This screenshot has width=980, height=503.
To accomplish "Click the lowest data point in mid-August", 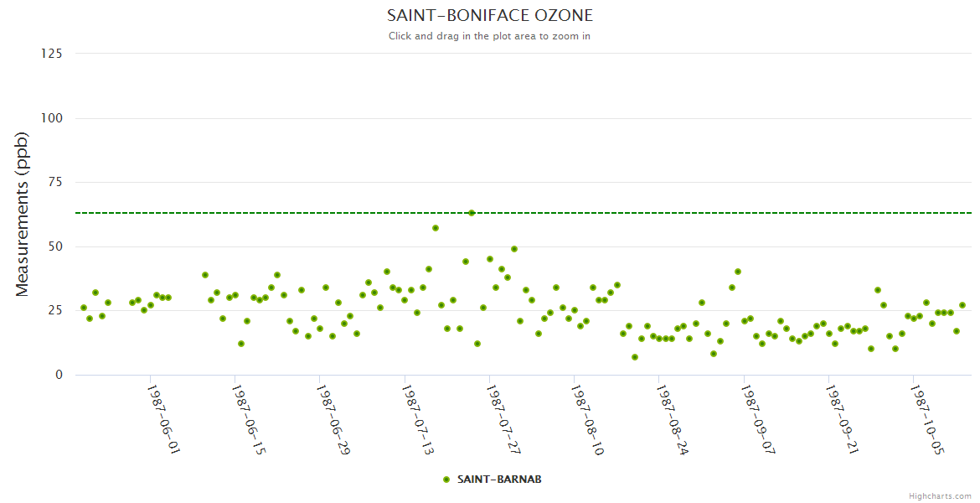I will click(635, 357).
